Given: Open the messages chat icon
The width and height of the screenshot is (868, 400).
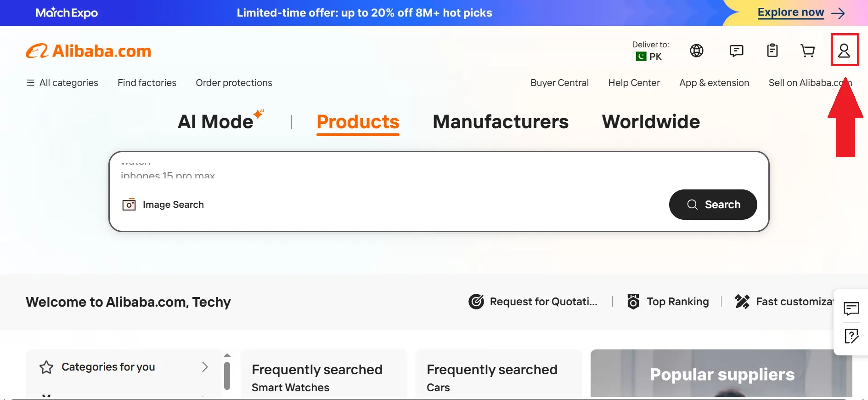Looking at the screenshot, I should (x=736, y=51).
